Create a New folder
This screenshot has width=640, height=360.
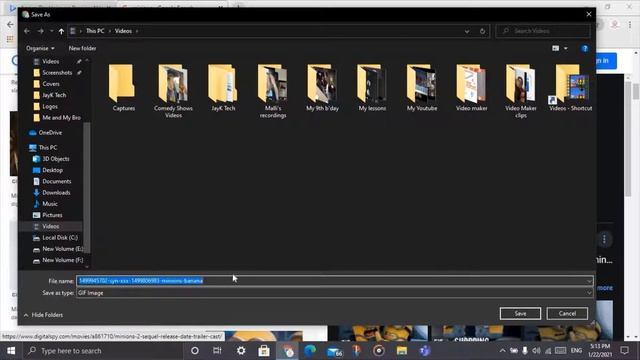tap(82, 48)
